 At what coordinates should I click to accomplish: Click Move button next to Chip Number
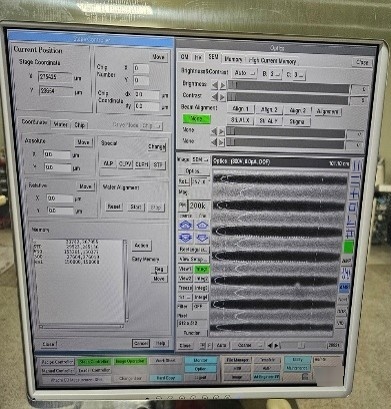pyautogui.click(x=158, y=57)
